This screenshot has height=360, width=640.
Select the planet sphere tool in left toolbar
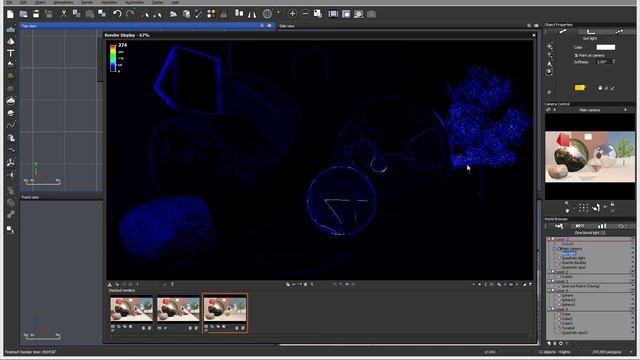(x=11, y=113)
